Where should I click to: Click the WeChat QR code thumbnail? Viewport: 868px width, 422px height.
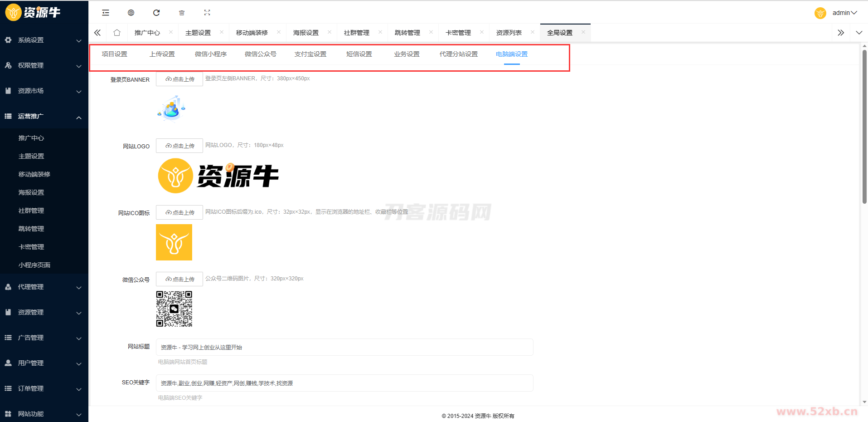point(174,309)
